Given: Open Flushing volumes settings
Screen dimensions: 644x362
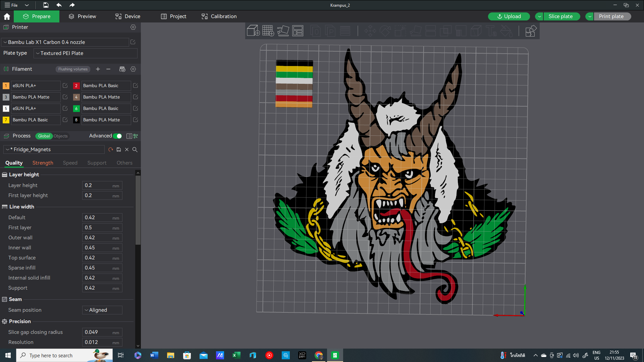Looking at the screenshot, I should coord(73,69).
